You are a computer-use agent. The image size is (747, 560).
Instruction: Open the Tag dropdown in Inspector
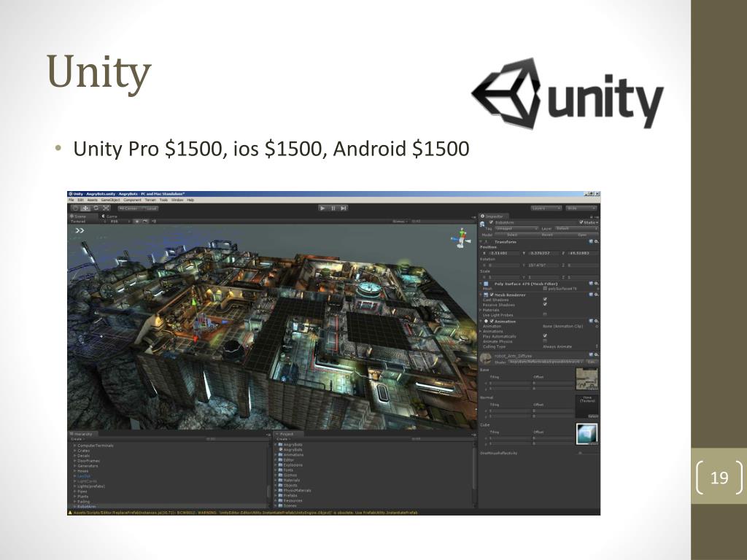pyautogui.click(x=516, y=228)
